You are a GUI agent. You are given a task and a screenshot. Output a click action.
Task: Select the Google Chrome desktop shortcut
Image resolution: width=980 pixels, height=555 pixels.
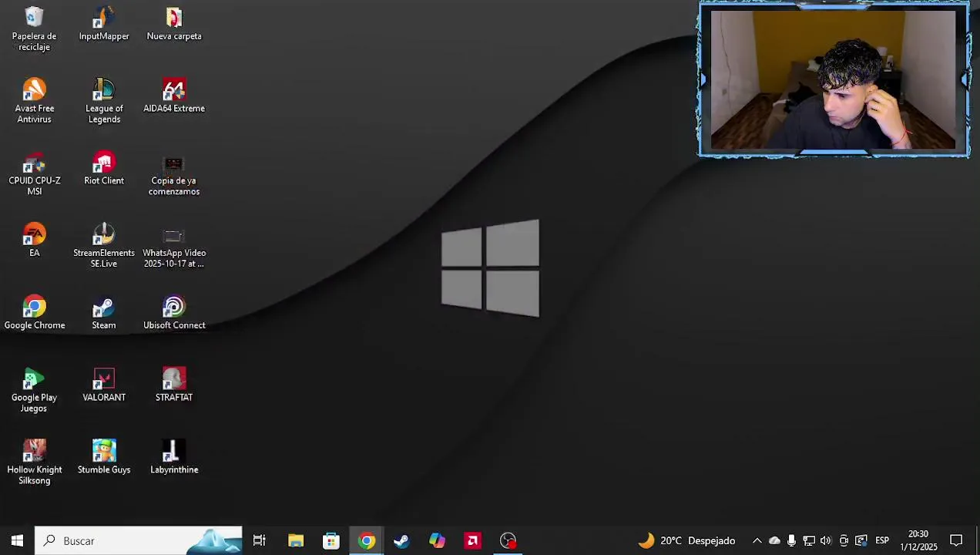click(x=34, y=312)
